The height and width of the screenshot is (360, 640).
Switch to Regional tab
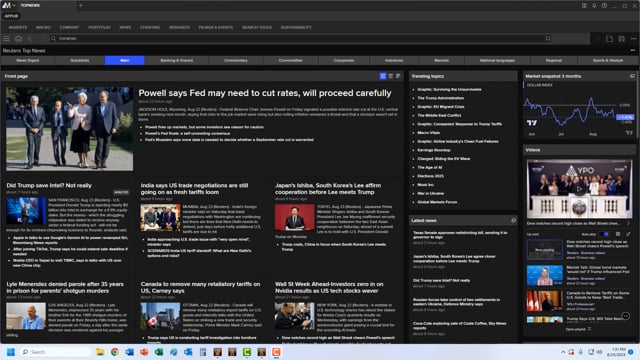pos(553,60)
